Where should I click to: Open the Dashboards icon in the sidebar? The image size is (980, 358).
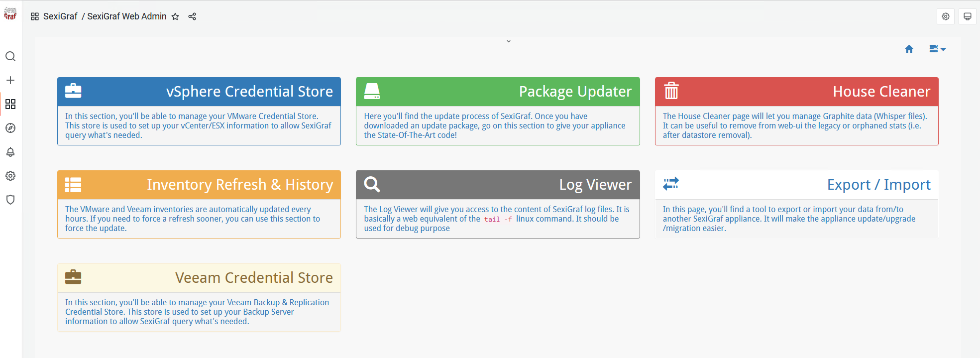tap(10, 104)
